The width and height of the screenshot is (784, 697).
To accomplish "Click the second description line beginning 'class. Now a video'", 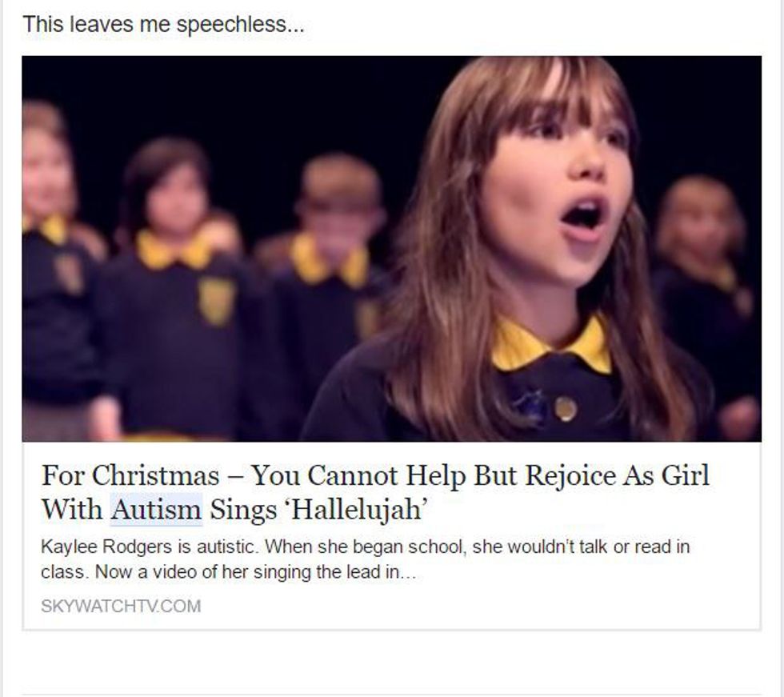I will point(229,571).
